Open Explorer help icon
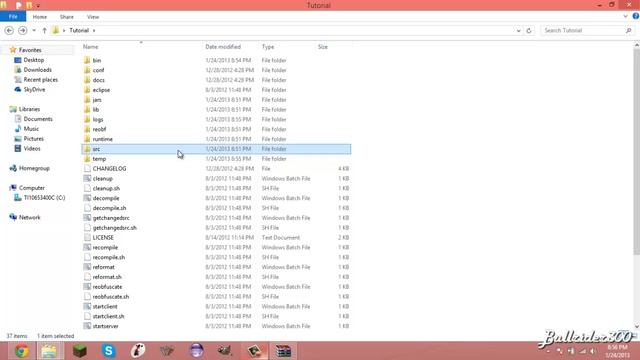This screenshot has width=640, height=360. tap(636, 16)
